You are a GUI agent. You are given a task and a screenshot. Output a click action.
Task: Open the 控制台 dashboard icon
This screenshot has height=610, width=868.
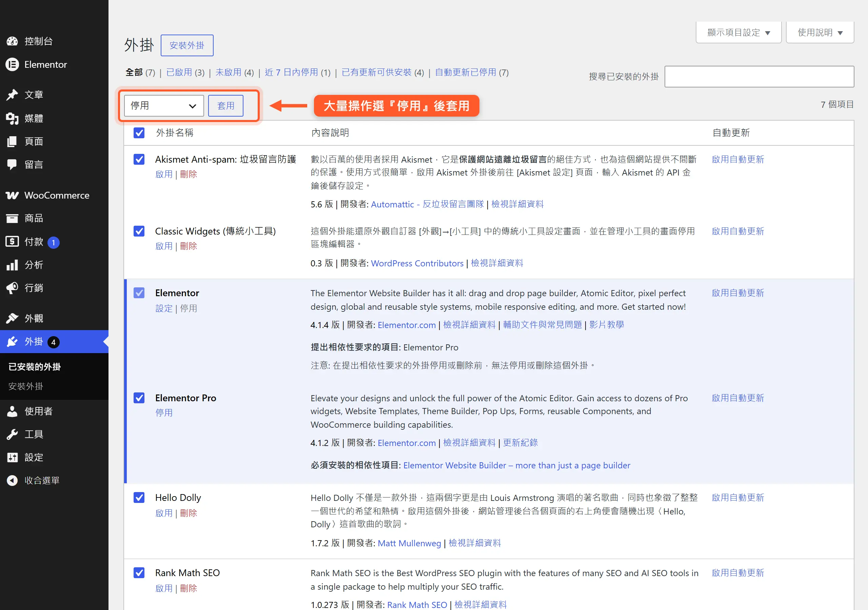point(12,41)
